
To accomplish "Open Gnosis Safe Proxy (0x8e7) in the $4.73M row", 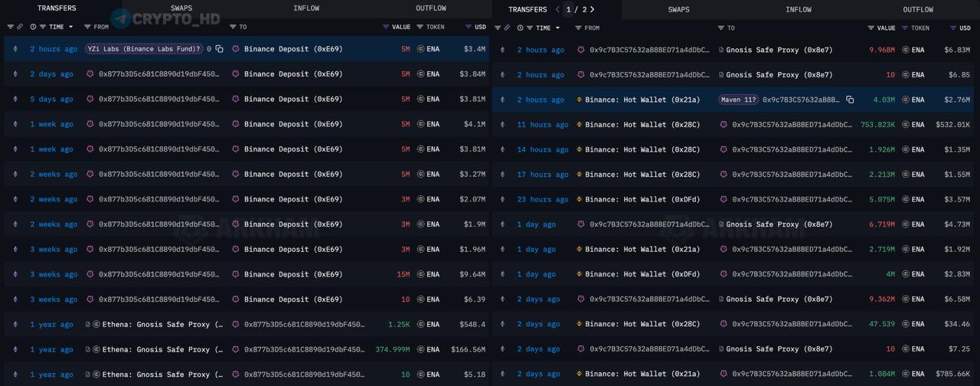I will (779, 224).
